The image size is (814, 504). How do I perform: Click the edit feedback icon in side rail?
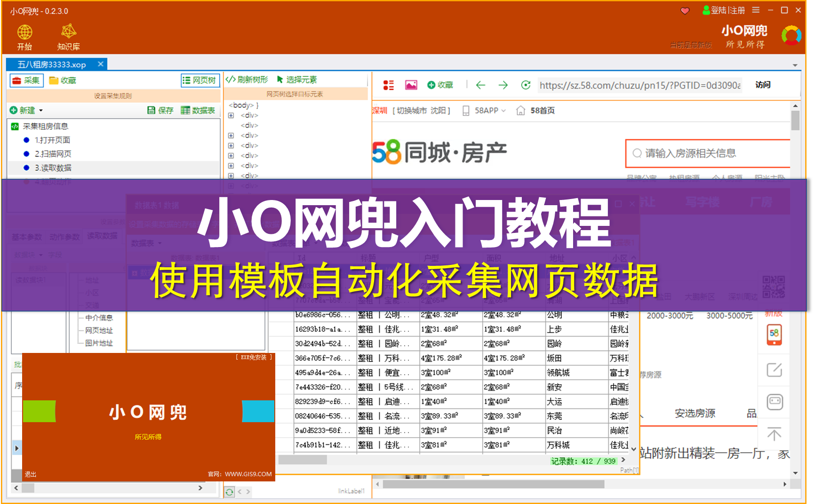tap(774, 370)
